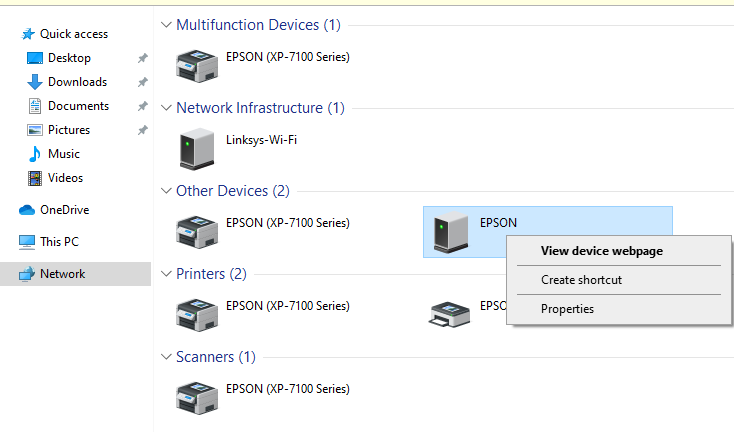Open Videos label in navigation pane
Image resolution: width=734 pixels, height=432 pixels.
[65, 178]
